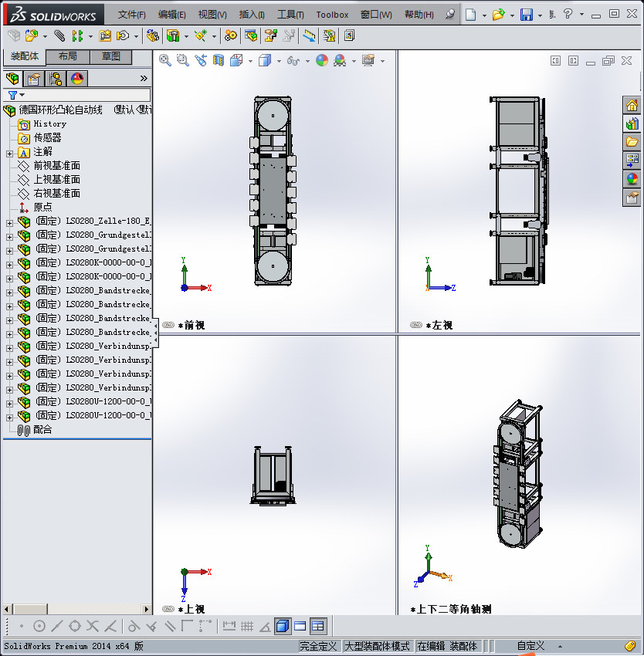
Task: Click the 自定义 unit system status item
Action: (x=530, y=646)
